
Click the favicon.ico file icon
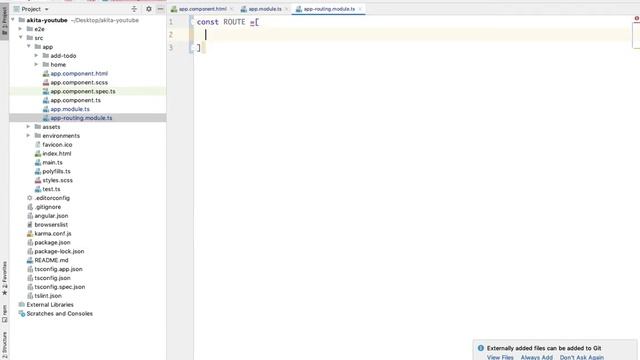coord(38,144)
